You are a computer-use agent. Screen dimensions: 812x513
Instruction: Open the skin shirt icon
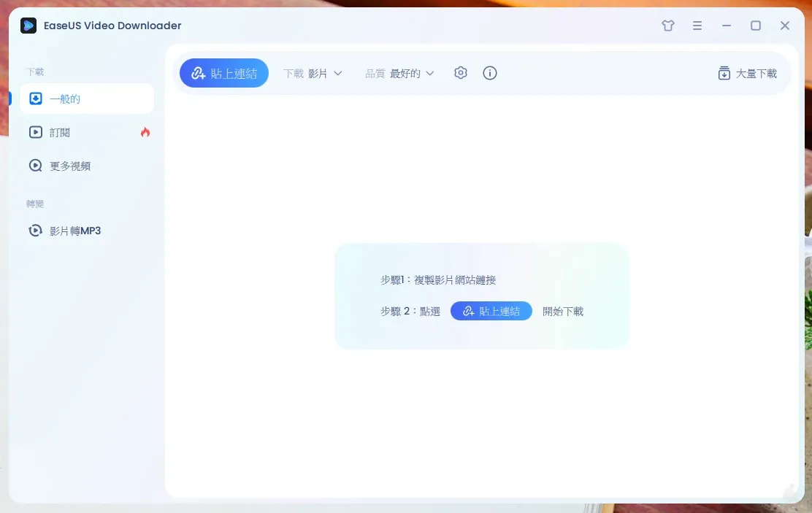pyautogui.click(x=668, y=26)
